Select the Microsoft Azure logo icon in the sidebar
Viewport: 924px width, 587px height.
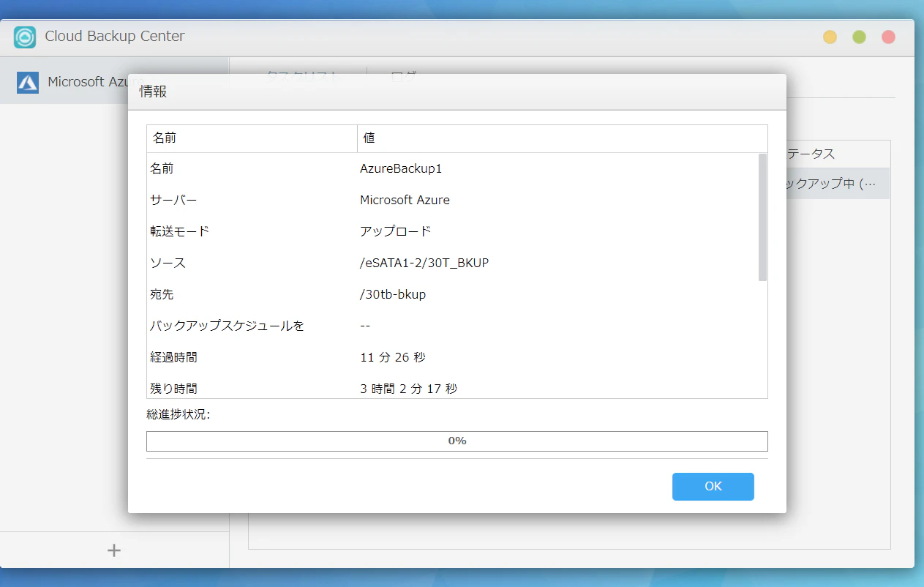(28, 83)
